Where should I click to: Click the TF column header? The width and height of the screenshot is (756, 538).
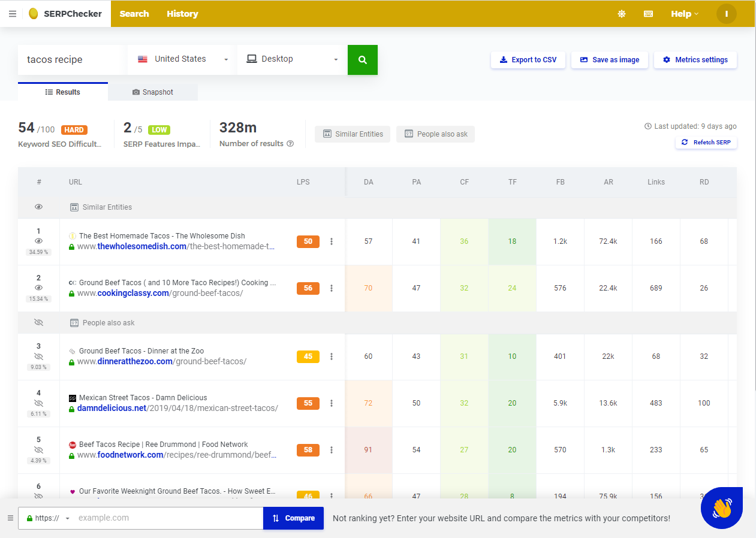pos(513,182)
